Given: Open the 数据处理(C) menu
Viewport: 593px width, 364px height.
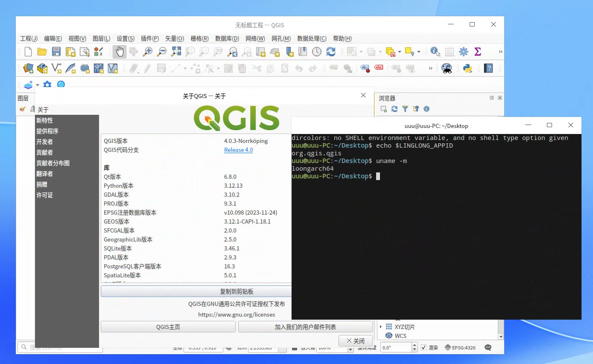Looking at the screenshot, I should 312,38.
